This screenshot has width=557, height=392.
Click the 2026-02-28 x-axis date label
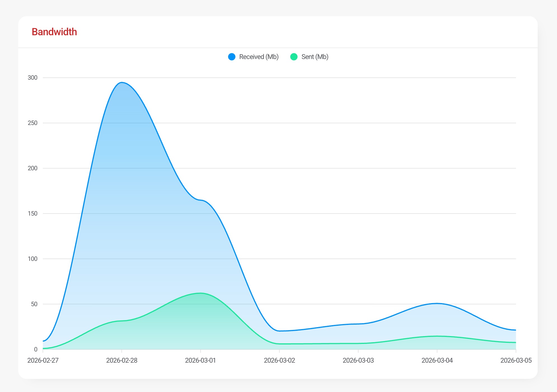[x=122, y=360]
